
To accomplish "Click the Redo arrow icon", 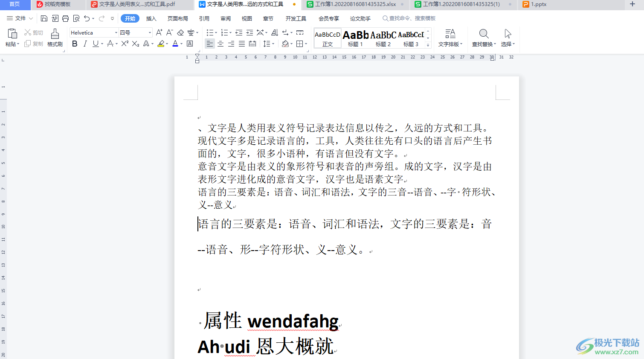I will (102, 18).
